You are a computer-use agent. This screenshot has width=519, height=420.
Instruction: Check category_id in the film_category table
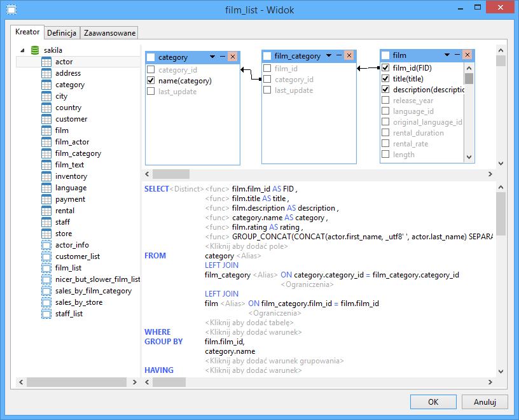click(267, 79)
